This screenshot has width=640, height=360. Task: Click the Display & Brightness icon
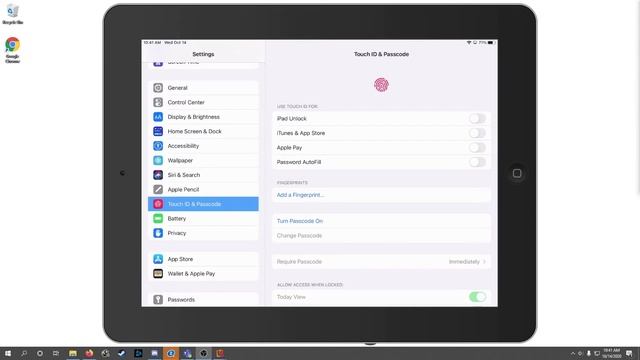pos(158,117)
